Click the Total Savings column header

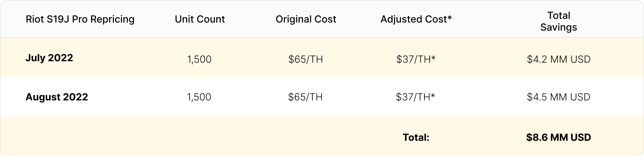(558, 21)
